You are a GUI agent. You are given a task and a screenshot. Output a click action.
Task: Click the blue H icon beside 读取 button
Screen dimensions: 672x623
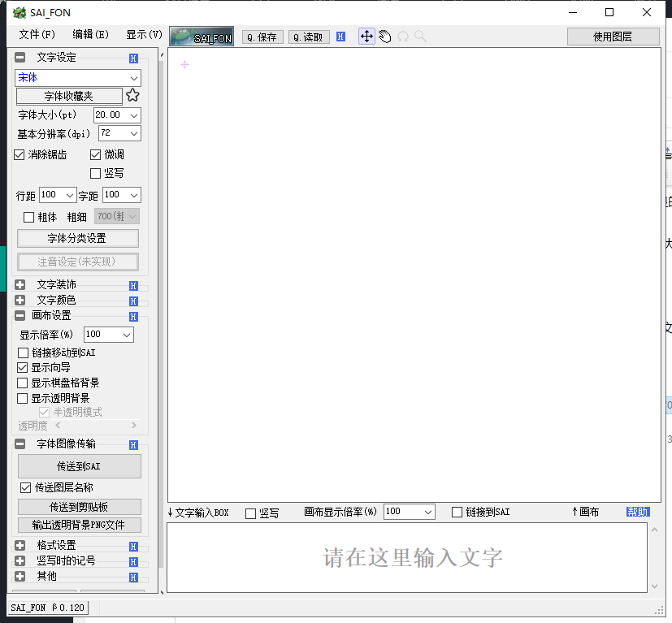pyautogui.click(x=340, y=37)
